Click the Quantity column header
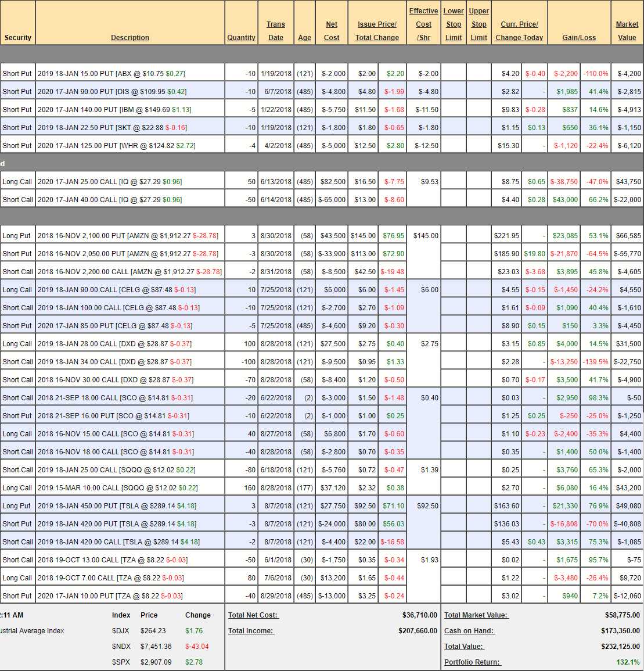Screen dimensions: 644x671 [x=241, y=38]
